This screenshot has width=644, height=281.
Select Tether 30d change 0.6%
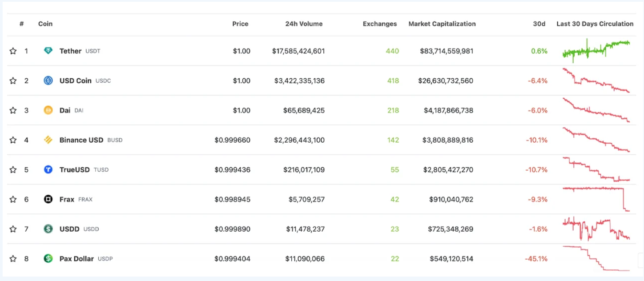(539, 51)
